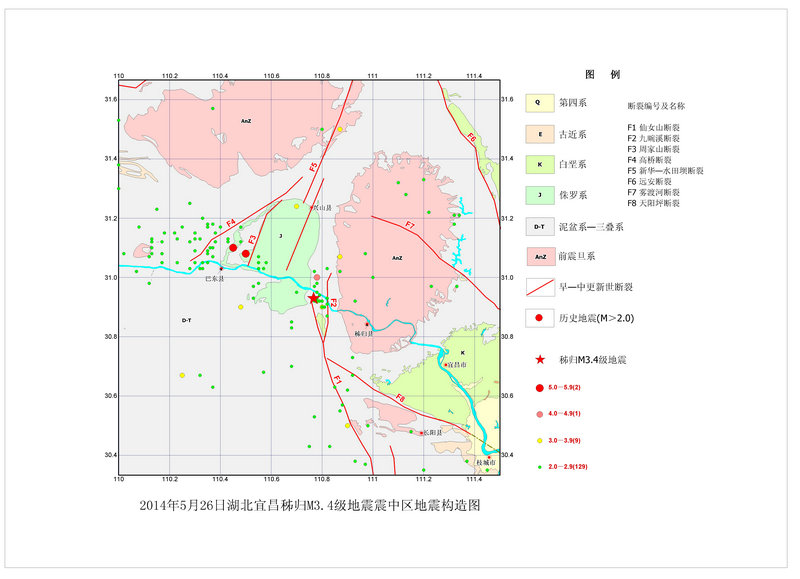This screenshot has height=579, width=800.
Task: Click the red star symbol in the legend
Action: pos(540,359)
